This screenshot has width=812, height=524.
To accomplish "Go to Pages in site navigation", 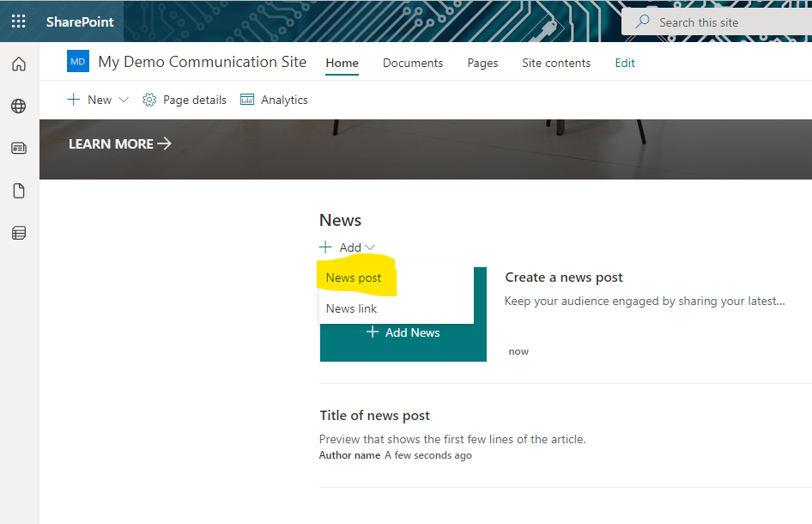I will coord(482,63).
